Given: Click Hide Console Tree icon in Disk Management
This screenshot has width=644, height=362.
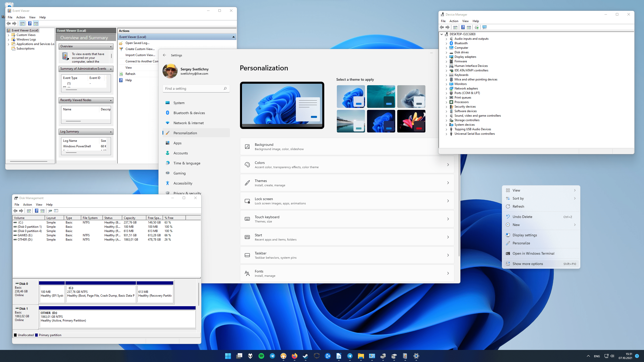Looking at the screenshot, I should (x=29, y=211).
